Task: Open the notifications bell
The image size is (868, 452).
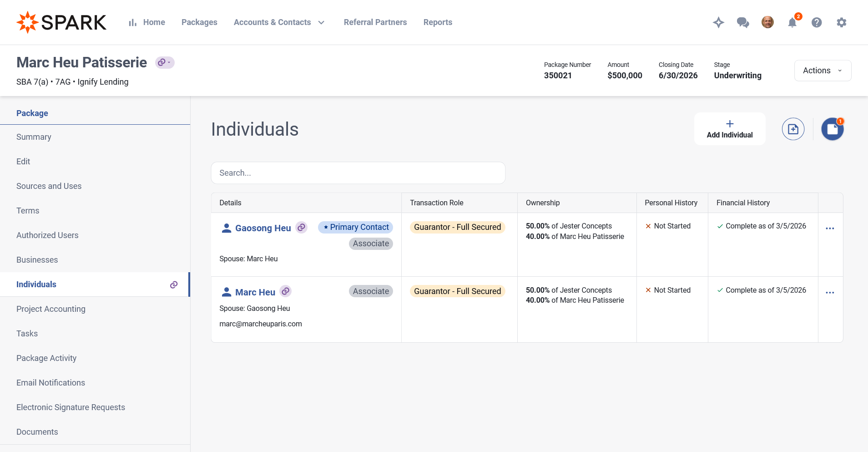Action: click(x=792, y=22)
